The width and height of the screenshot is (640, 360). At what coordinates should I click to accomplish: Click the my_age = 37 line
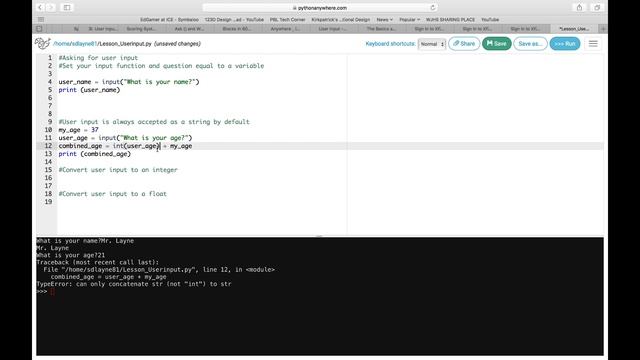(78, 130)
